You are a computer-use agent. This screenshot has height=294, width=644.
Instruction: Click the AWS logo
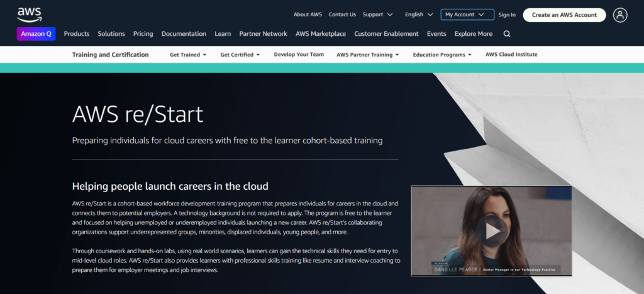(x=29, y=15)
